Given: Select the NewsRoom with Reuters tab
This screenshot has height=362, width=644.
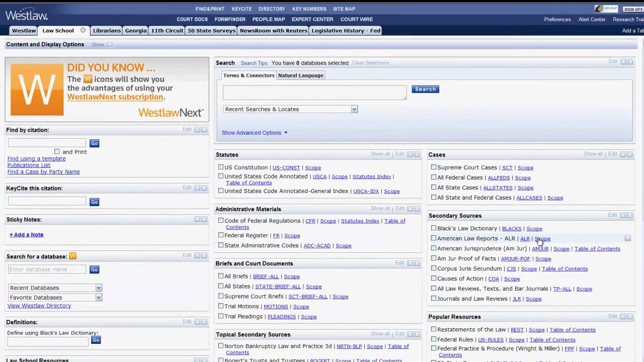Looking at the screenshot, I should (x=273, y=30).
